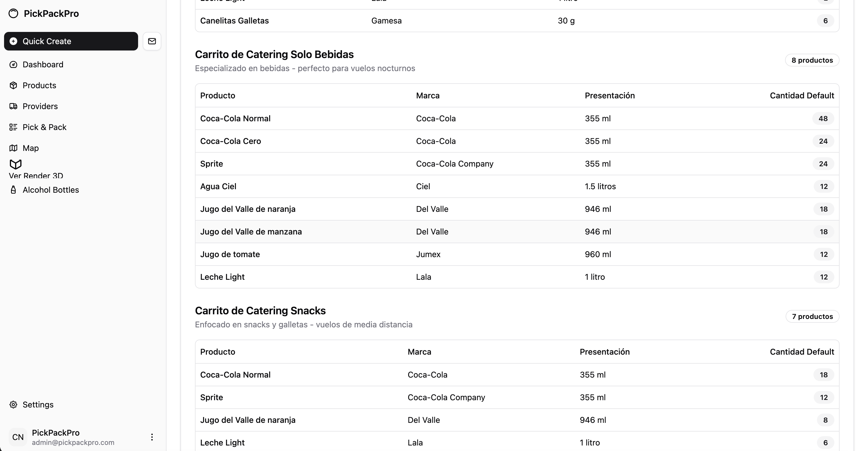Click the CN user avatar
868x451 pixels.
tap(18, 437)
